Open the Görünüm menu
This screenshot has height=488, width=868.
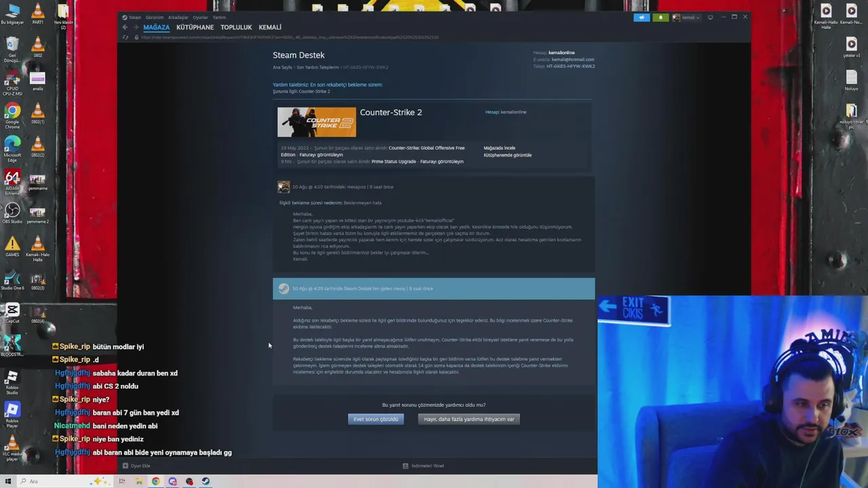pos(155,18)
